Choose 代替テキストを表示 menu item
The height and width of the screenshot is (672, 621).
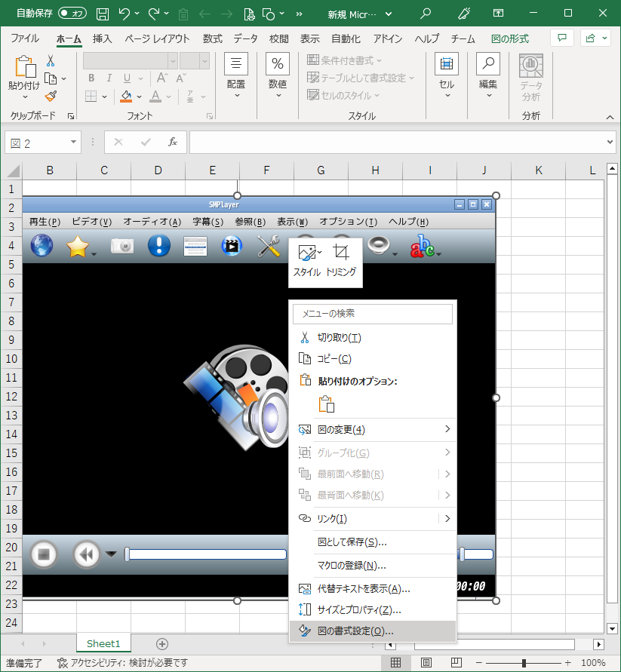[372, 589]
